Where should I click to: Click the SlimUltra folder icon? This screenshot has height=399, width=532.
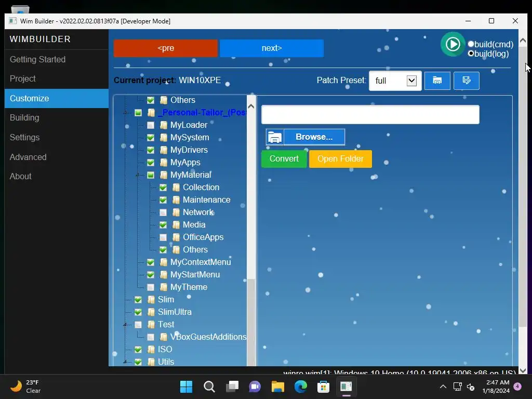pyautogui.click(x=151, y=312)
